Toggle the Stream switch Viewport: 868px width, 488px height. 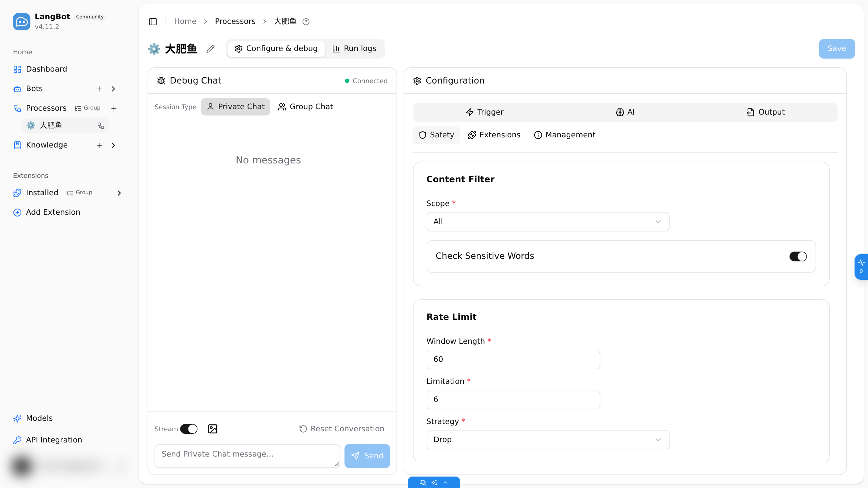pyautogui.click(x=189, y=429)
